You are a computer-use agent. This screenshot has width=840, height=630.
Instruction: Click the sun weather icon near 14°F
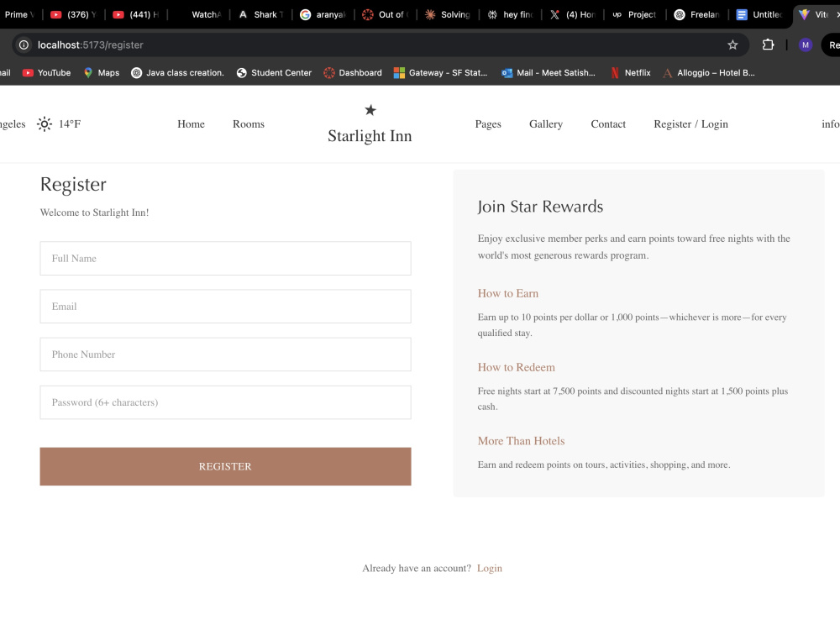pos(45,124)
